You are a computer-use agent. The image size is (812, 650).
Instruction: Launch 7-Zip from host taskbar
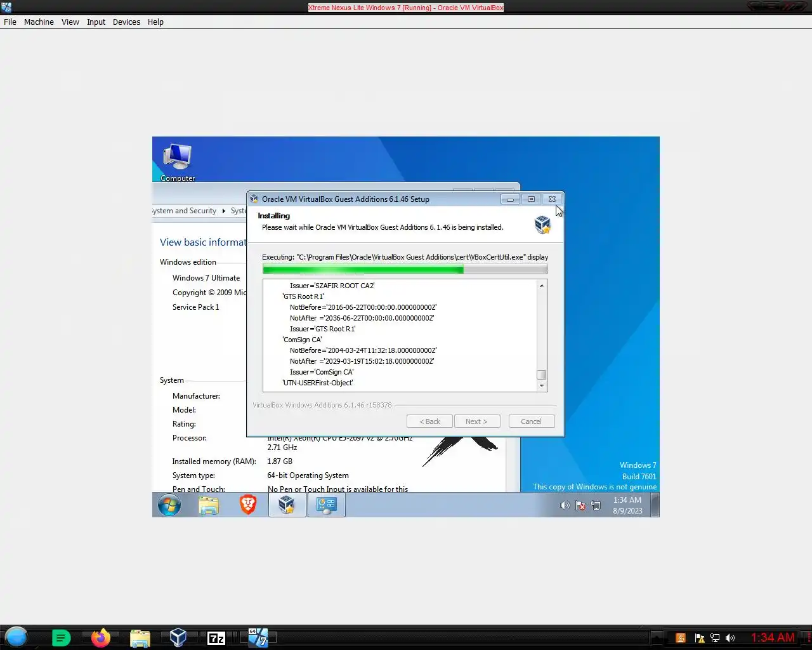click(216, 638)
